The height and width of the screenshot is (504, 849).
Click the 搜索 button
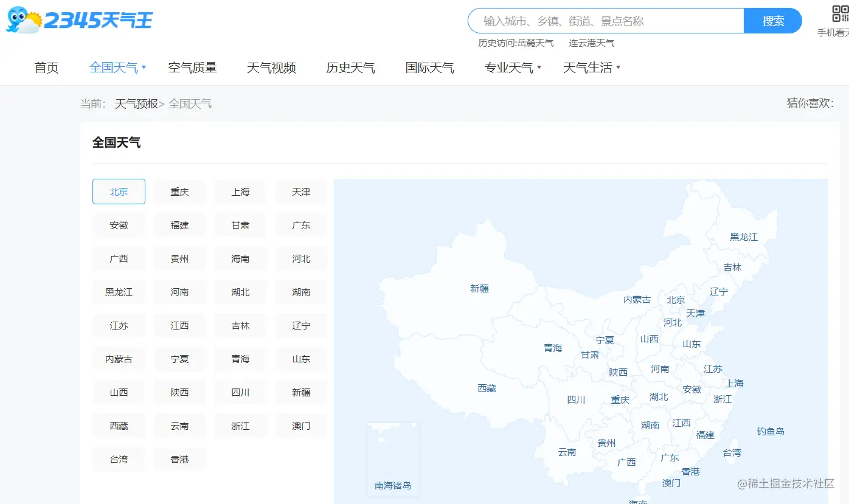[x=773, y=21]
